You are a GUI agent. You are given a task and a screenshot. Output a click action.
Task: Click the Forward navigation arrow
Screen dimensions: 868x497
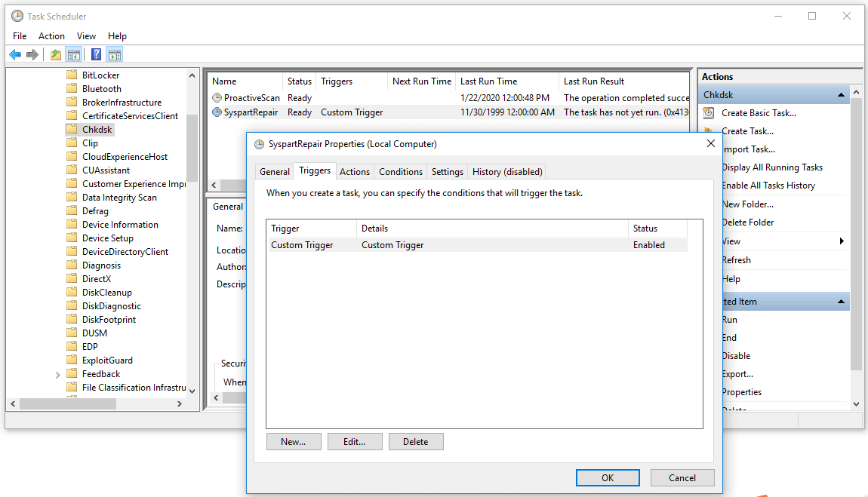32,54
